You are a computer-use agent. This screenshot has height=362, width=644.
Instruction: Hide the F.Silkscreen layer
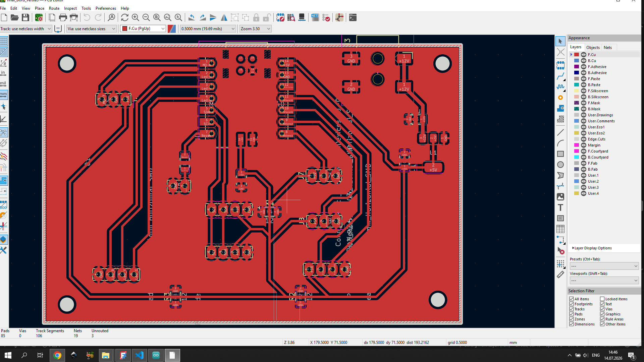(584, 91)
